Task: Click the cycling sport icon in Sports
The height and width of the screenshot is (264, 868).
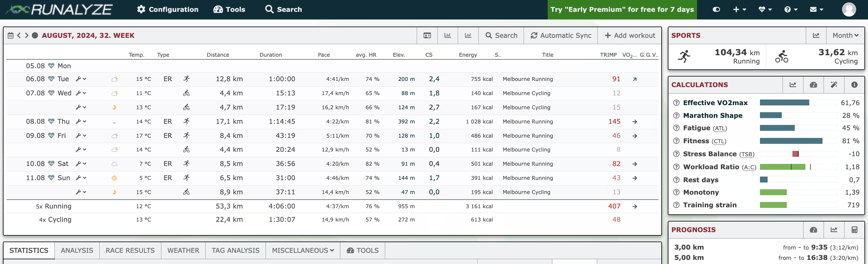Action: pos(781,56)
